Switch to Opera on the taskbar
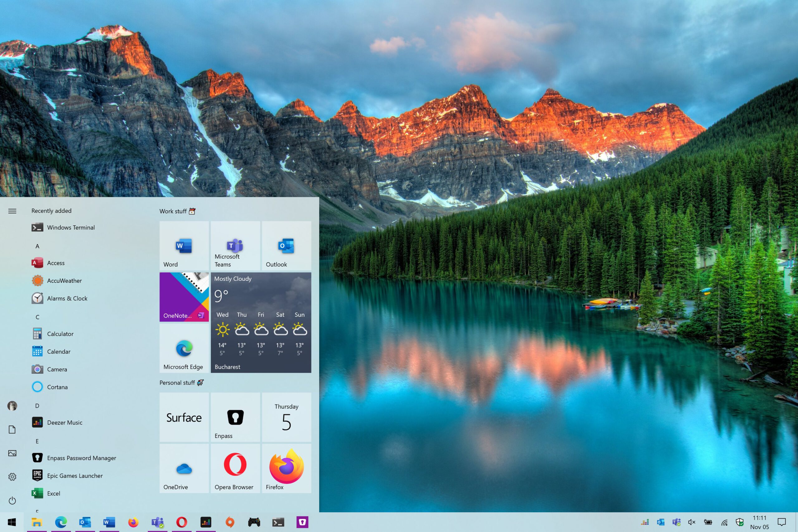The width and height of the screenshot is (798, 532). 181,522
